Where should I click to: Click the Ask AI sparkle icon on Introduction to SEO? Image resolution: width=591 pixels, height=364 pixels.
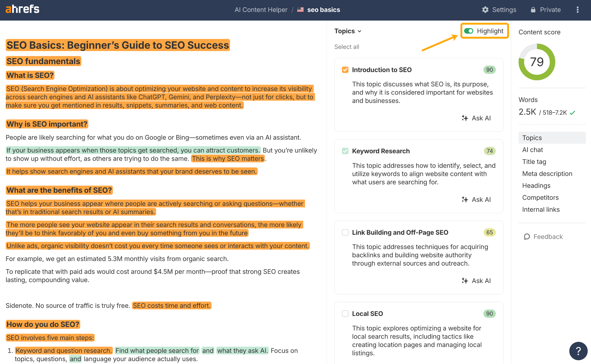tap(465, 118)
